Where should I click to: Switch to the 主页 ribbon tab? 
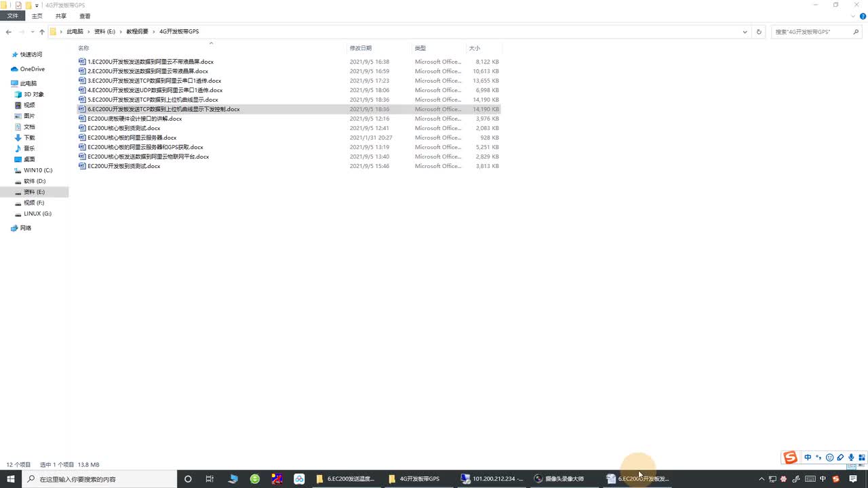(37, 16)
